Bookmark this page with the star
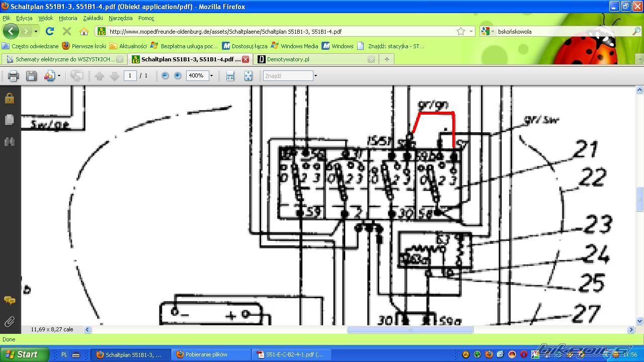 (460, 31)
